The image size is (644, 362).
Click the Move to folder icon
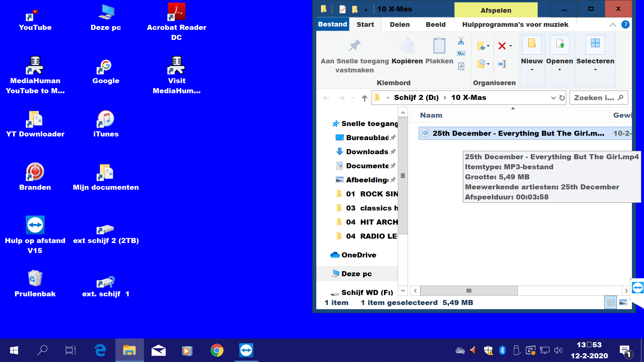click(x=481, y=46)
